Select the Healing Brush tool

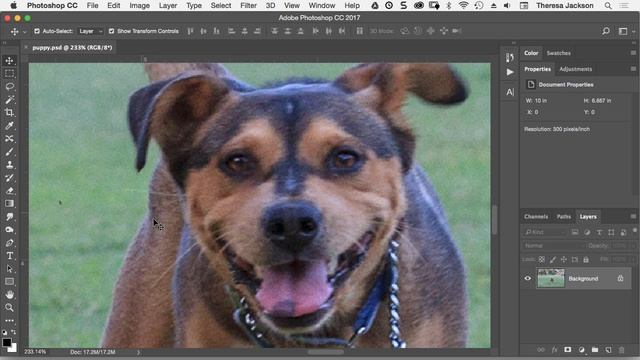pyautogui.click(x=9, y=139)
